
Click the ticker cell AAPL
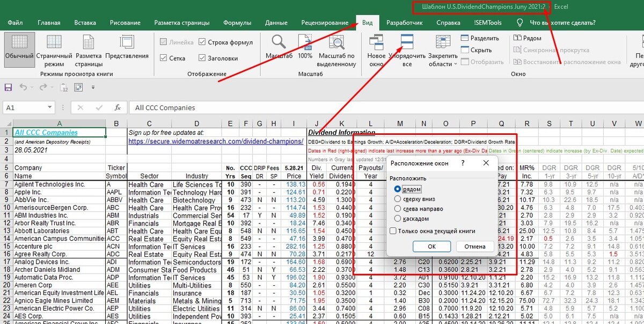(x=116, y=192)
